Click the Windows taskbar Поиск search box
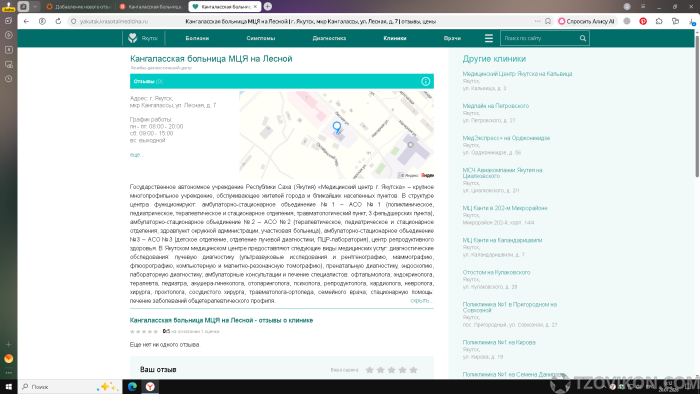700x394 pixels. click(x=70, y=386)
